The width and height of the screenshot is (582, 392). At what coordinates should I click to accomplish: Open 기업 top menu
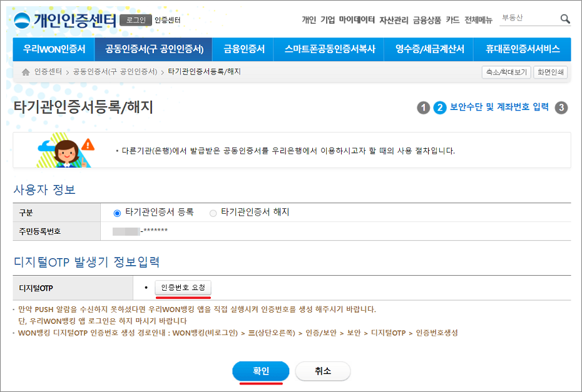(328, 20)
